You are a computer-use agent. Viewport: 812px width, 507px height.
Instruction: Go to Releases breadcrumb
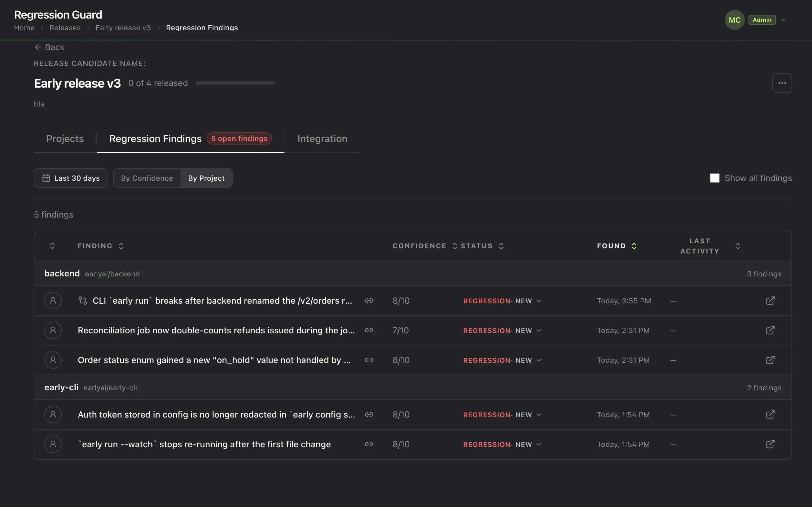[x=65, y=28]
